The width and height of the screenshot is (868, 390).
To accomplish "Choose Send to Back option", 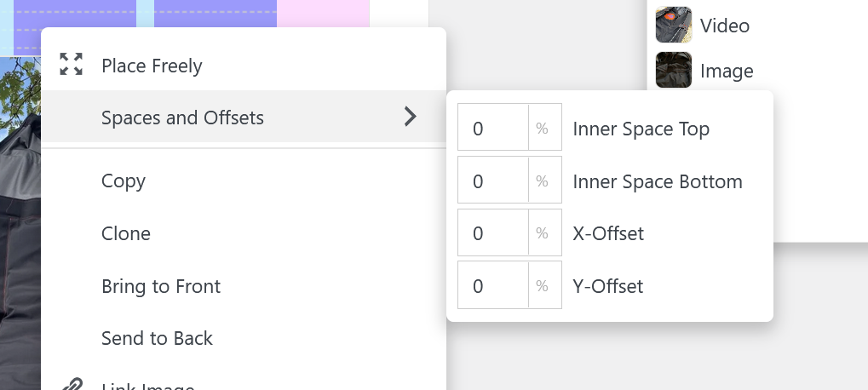I will coord(157,338).
